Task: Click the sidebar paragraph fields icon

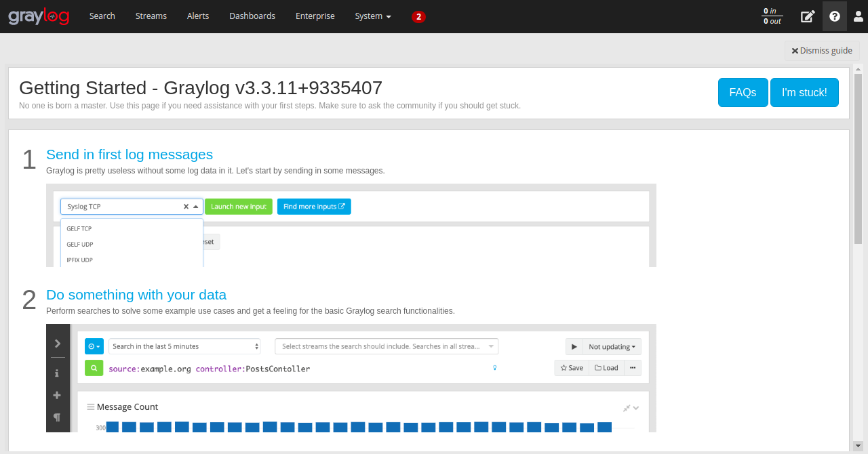Action: point(57,417)
